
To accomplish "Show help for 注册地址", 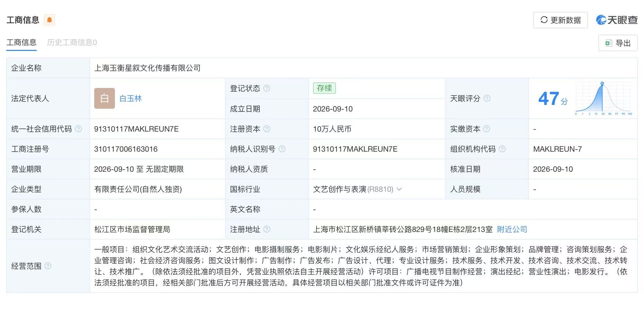I will [x=267, y=229].
